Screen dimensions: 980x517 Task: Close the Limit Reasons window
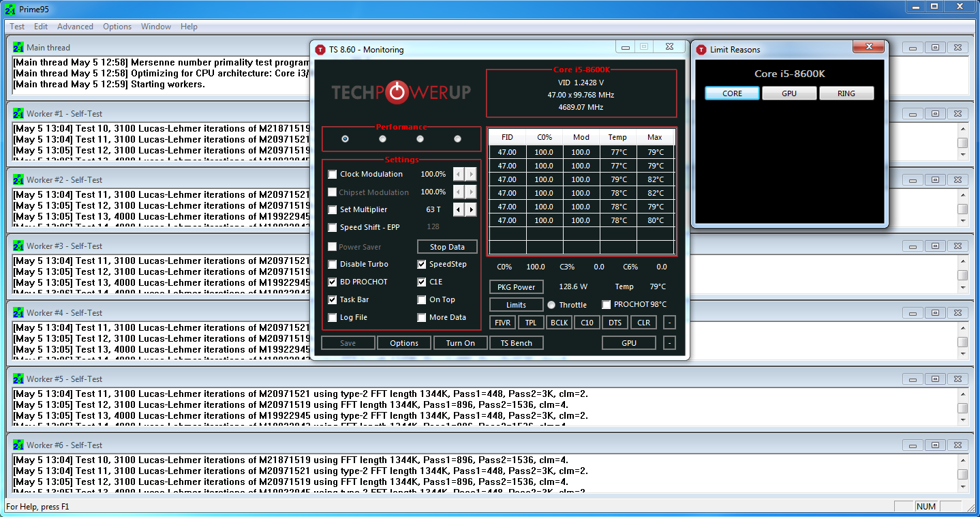pos(868,46)
